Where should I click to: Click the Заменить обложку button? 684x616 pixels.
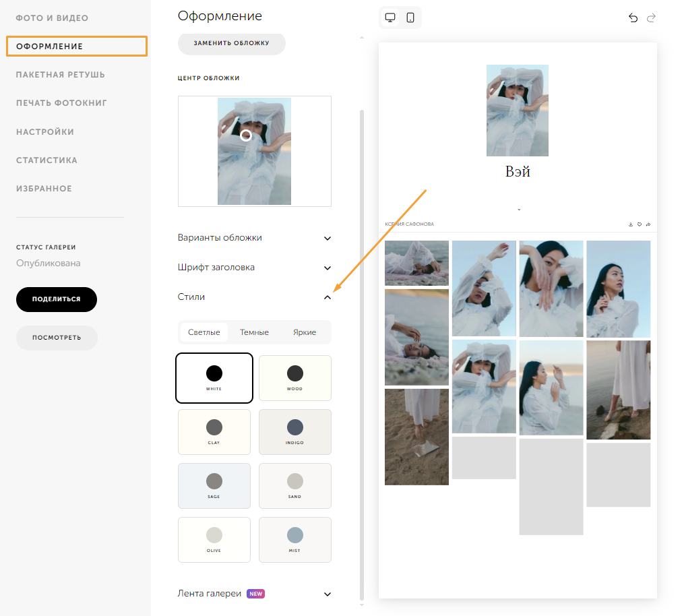(232, 43)
